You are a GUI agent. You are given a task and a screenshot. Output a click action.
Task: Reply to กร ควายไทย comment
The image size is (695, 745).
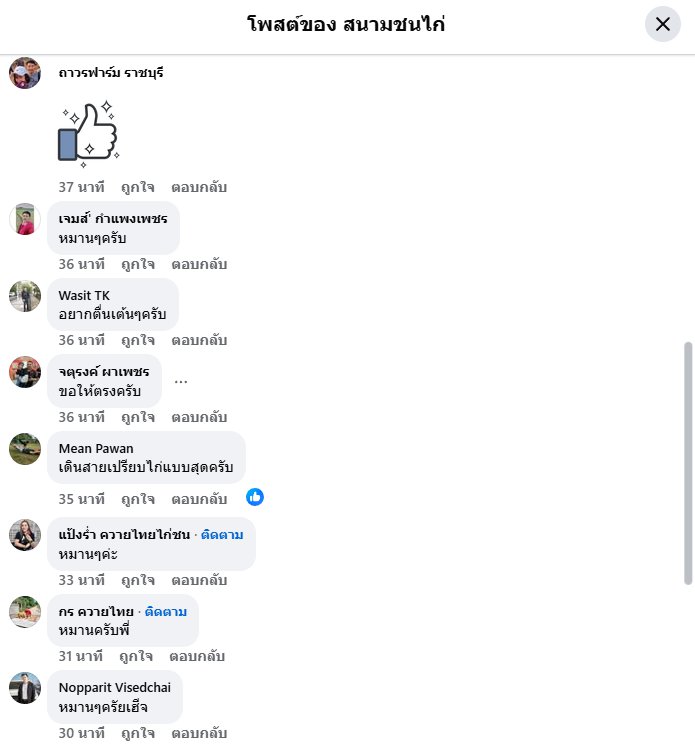pyautogui.click(x=197, y=656)
